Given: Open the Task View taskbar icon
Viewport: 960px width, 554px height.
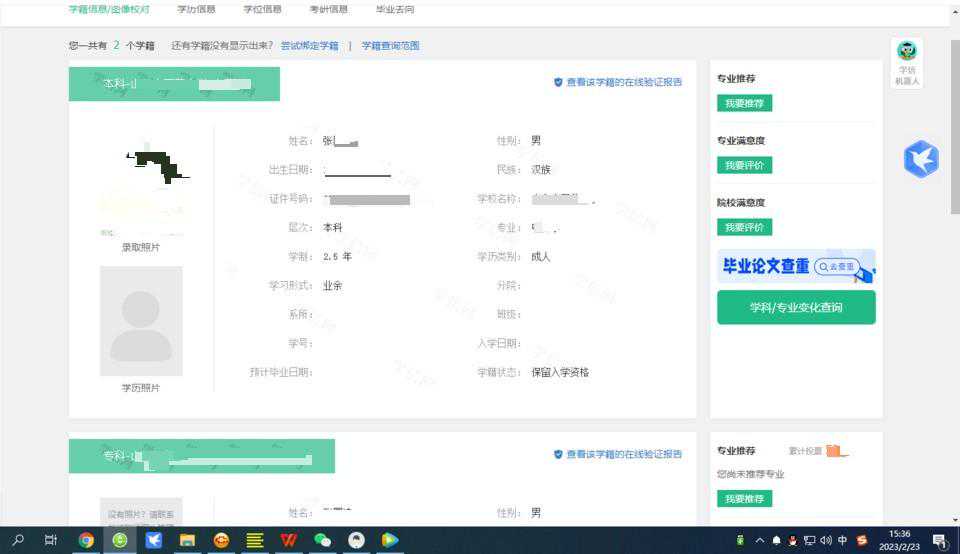Looking at the screenshot, I should [x=51, y=540].
